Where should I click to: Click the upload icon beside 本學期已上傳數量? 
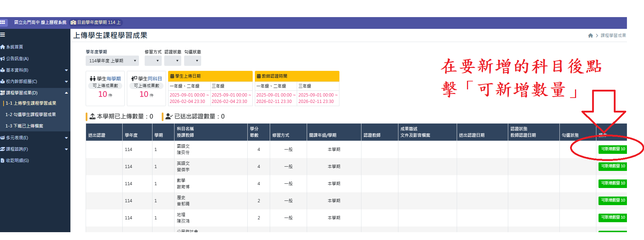[x=92, y=116]
